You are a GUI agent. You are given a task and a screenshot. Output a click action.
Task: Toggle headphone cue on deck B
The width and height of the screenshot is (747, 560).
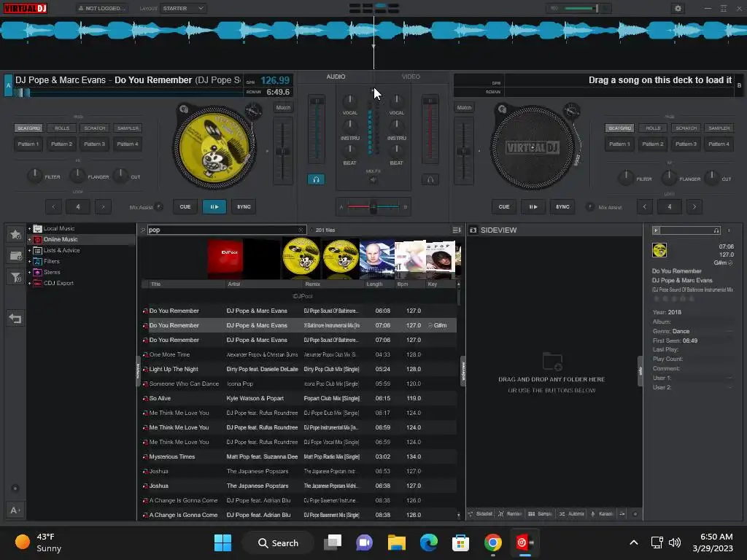(x=430, y=179)
